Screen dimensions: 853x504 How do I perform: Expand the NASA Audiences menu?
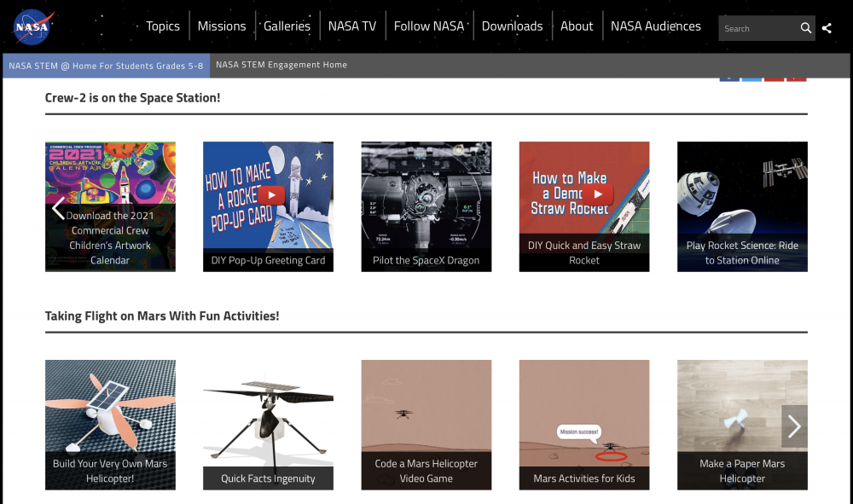tap(655, 26)
